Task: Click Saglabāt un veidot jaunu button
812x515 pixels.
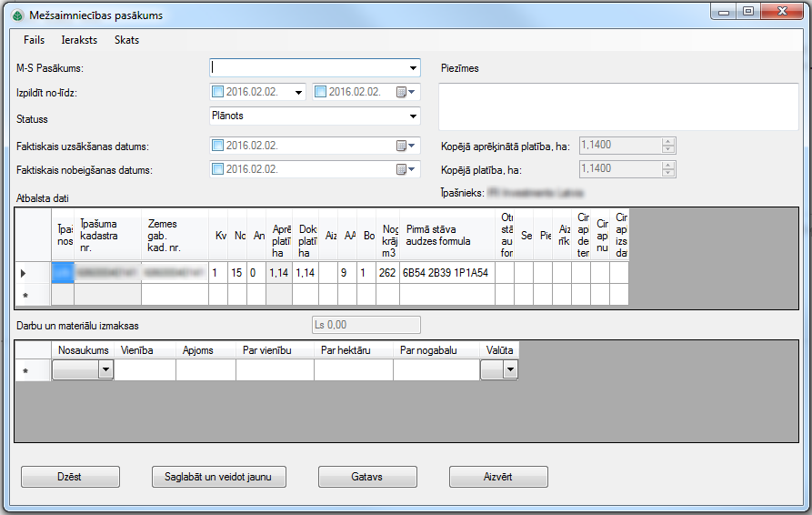Action: (218, 477)
